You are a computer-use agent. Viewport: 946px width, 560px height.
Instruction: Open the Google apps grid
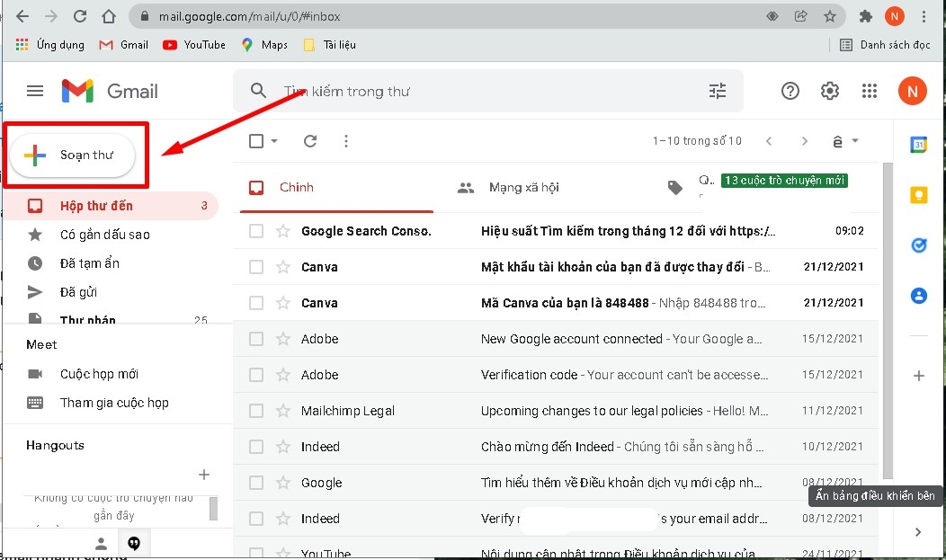(x=869, y=90)
